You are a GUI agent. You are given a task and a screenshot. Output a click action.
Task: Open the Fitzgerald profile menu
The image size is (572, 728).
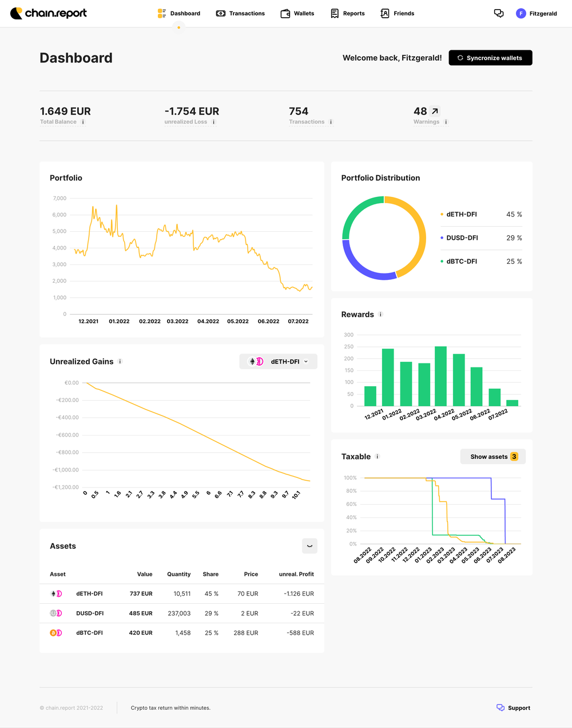tap(537, 13)
